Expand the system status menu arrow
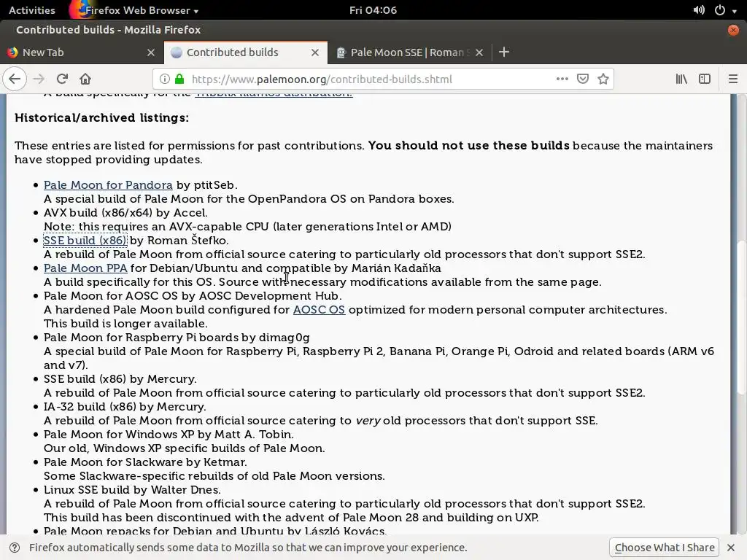The height and width of the screenshot is (560, 747). 735,10
